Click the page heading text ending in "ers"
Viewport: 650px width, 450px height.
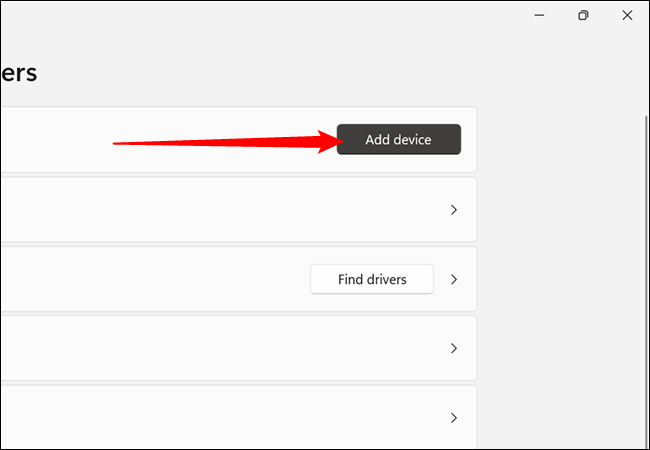tap(18, 73)
